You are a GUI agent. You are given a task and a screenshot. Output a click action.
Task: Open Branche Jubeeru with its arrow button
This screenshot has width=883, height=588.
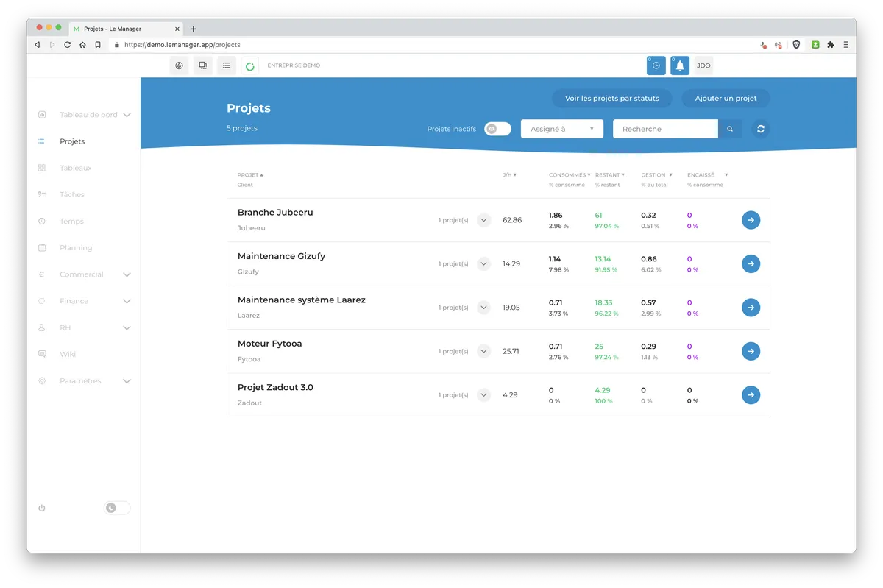click(751, 220)
